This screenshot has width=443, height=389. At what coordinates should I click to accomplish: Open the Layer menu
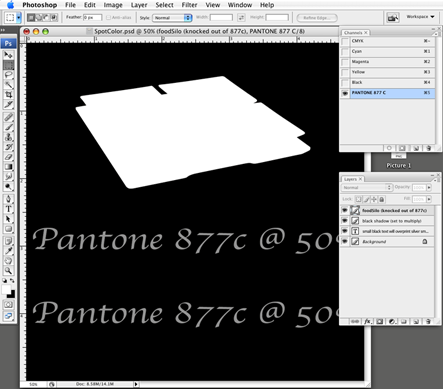(139, 5)
